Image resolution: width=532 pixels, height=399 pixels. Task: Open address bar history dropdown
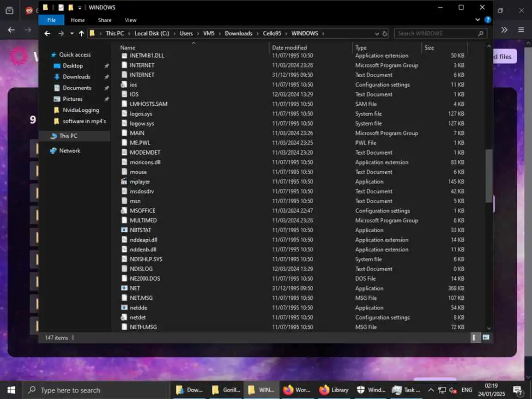[377, 34]
